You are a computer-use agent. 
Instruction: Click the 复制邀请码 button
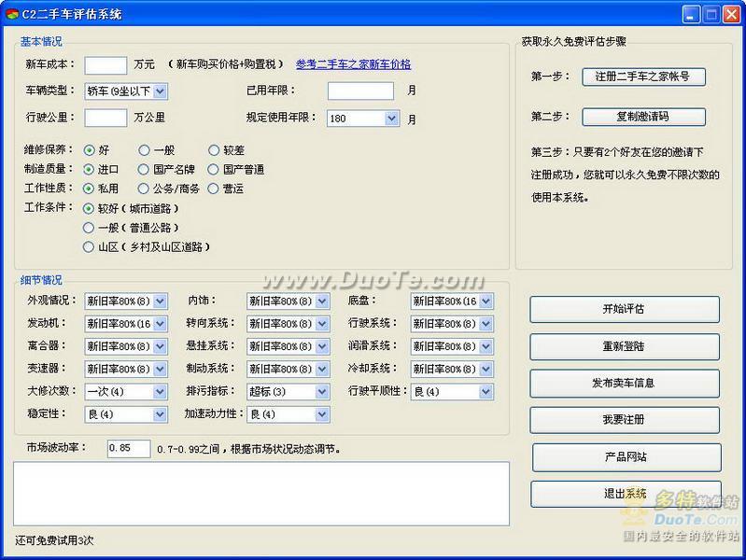[x=643, y=117]
